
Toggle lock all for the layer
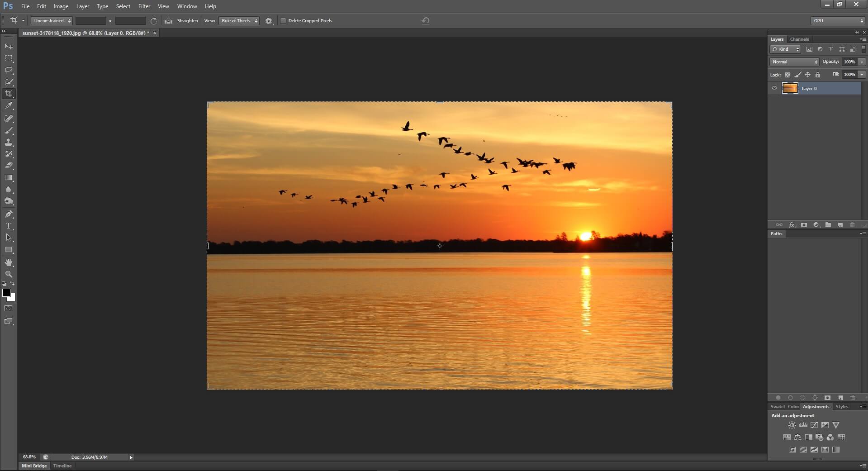point(817,75)
